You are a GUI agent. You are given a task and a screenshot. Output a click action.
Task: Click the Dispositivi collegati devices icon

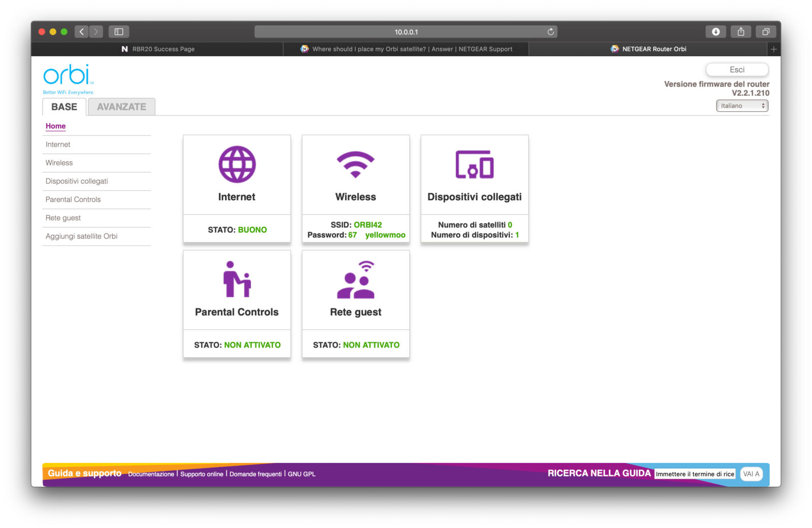(475, 164)
